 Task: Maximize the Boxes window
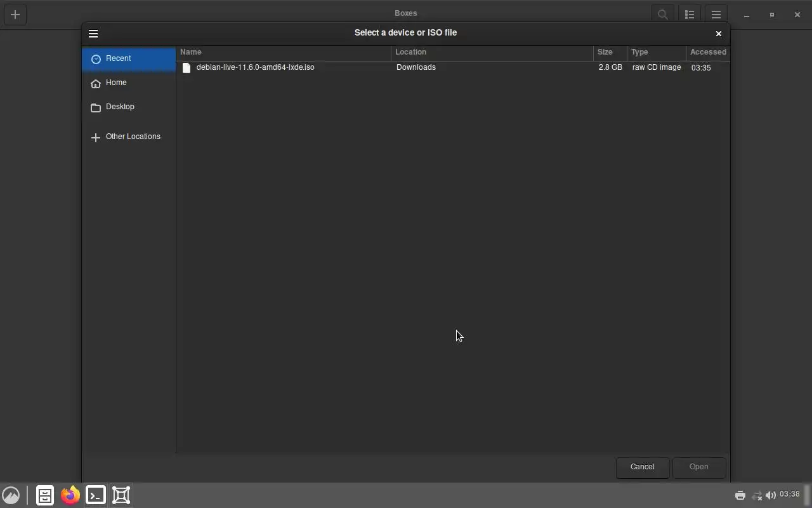(772, 15)
